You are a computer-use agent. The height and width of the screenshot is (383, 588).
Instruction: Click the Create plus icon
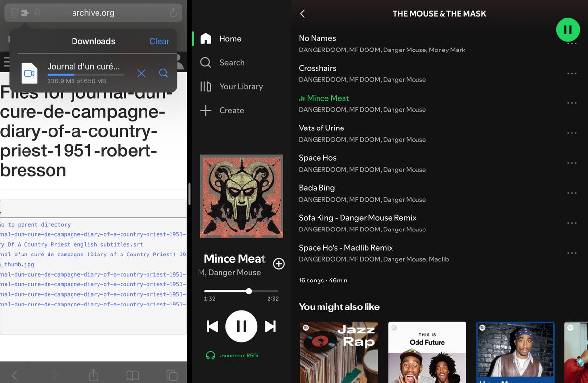tap(206, 111)
